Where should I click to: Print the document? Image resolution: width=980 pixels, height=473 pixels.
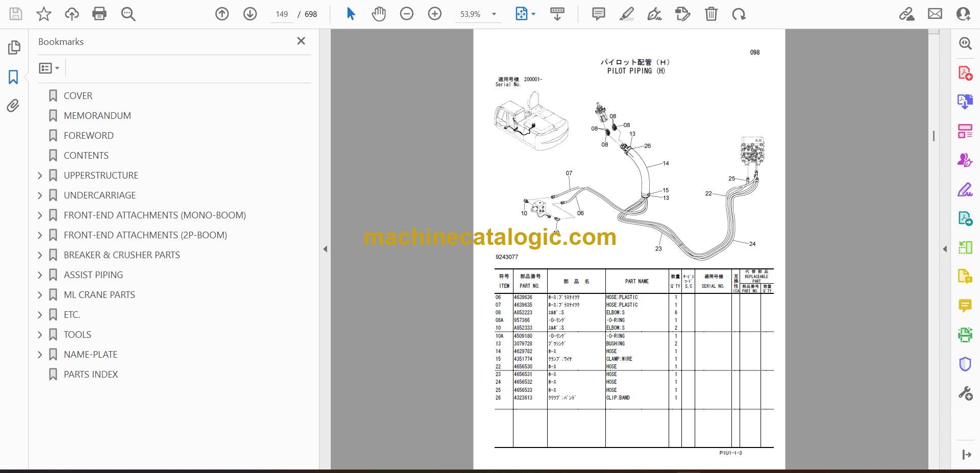(100, 14)
